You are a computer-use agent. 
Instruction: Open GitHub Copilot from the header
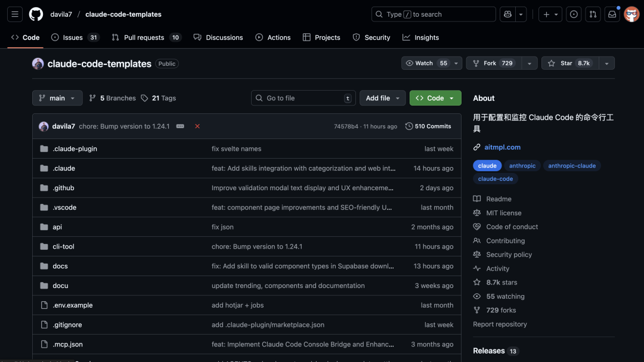click(506, 14)
